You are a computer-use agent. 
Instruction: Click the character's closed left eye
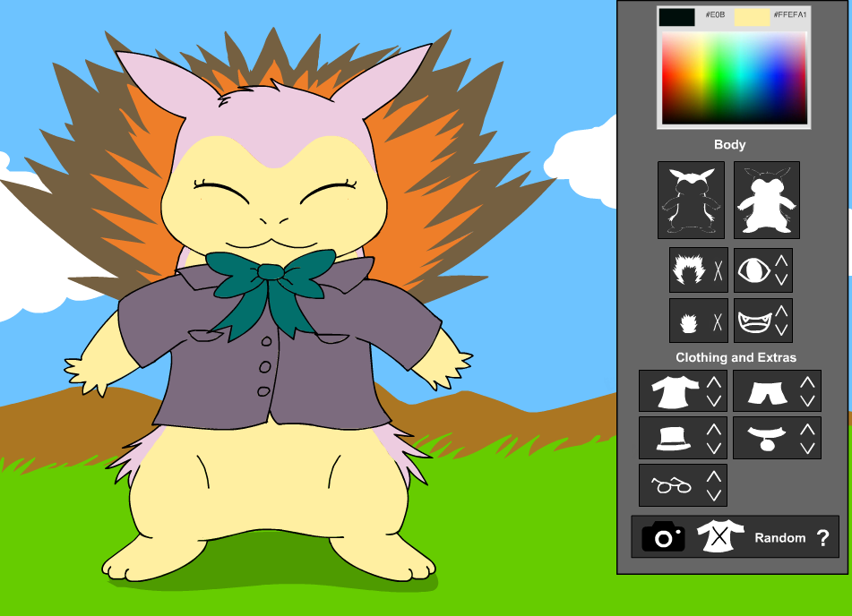220,190
